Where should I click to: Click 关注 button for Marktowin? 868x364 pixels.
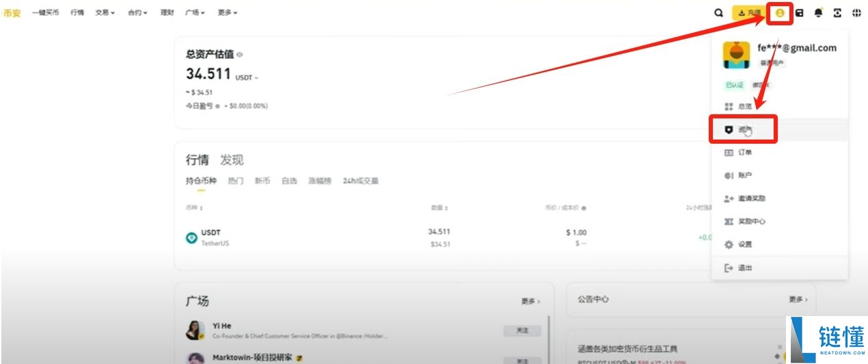coord(522,360)
